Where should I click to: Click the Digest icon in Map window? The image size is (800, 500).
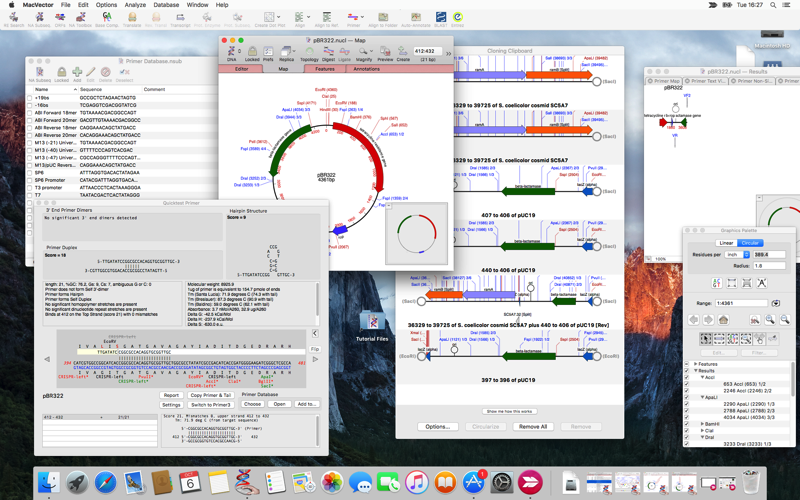[328, 51]
